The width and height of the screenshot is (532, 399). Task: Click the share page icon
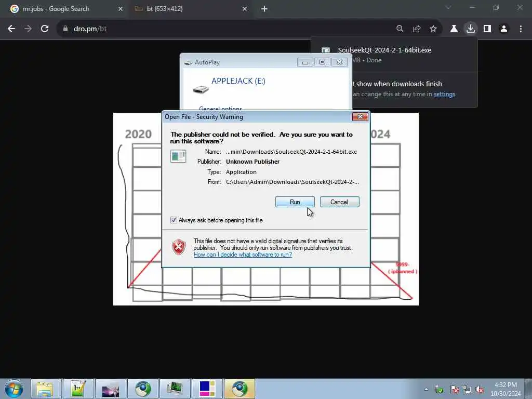click(x=416, y=29)
